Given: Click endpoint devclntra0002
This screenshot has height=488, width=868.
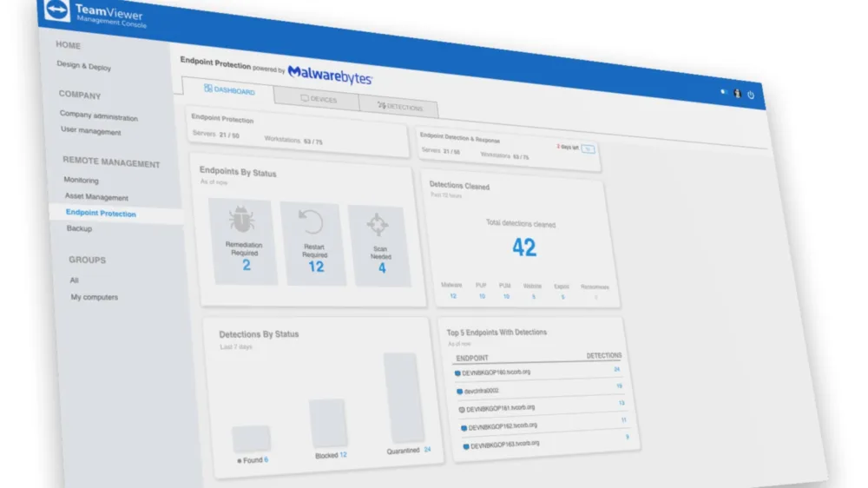Looking at the screenshot, I should (482, 391).
